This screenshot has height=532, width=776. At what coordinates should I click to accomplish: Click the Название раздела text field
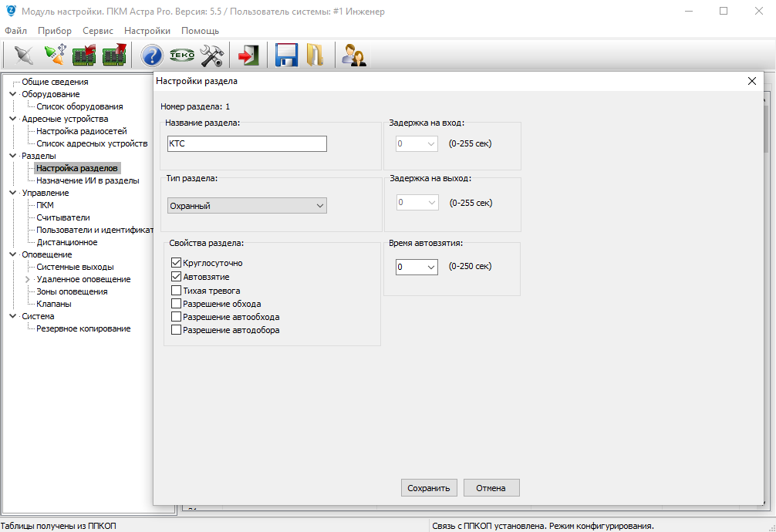coord(247,143)
